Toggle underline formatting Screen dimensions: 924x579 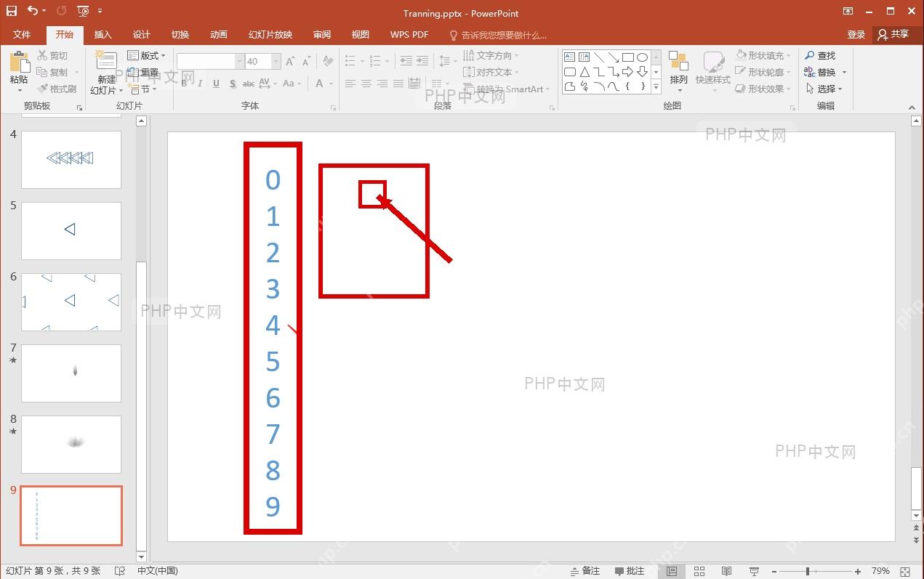tap(217, 84)
